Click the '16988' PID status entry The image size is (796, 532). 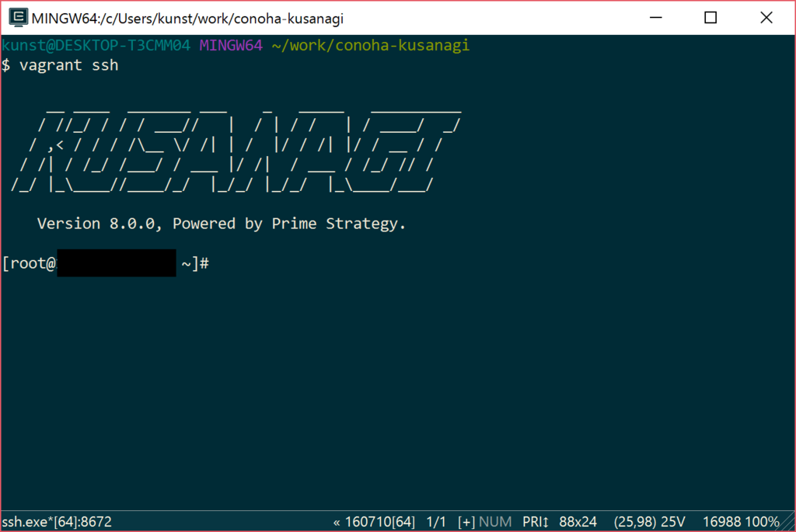(722, 522)
